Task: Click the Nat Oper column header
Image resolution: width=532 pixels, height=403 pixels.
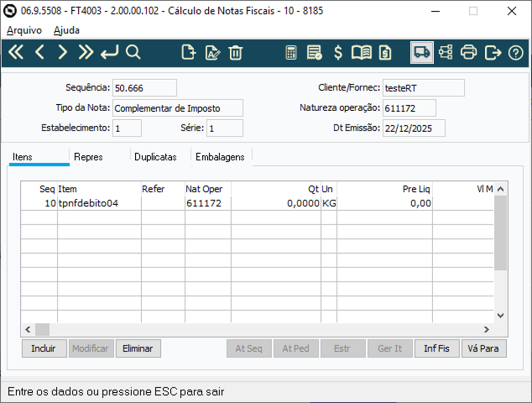Action: tap(208, 189)
